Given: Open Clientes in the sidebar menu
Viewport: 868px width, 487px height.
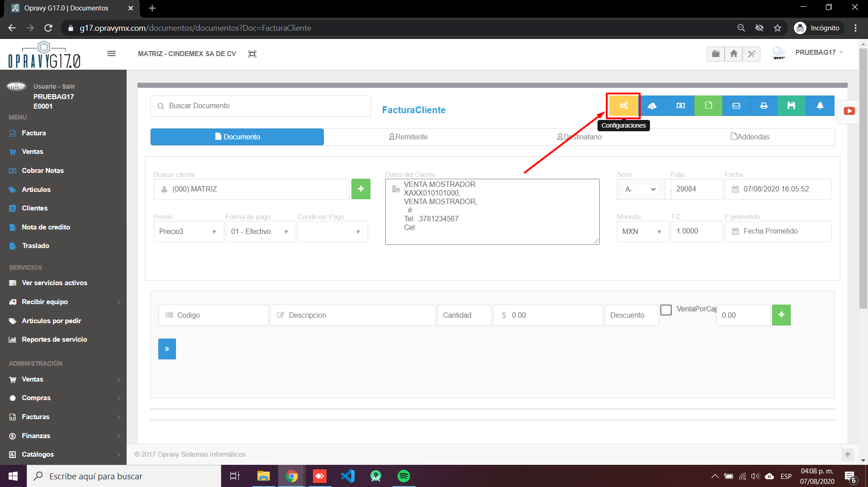Looking at the screenshot, I should click(x=34, y=208).
